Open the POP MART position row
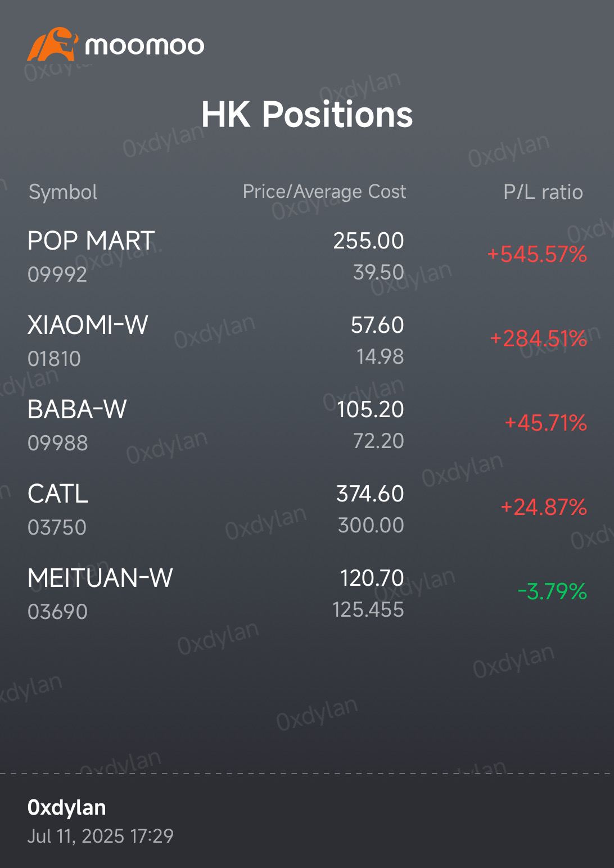614x868 pixels. tap(307, 256)
